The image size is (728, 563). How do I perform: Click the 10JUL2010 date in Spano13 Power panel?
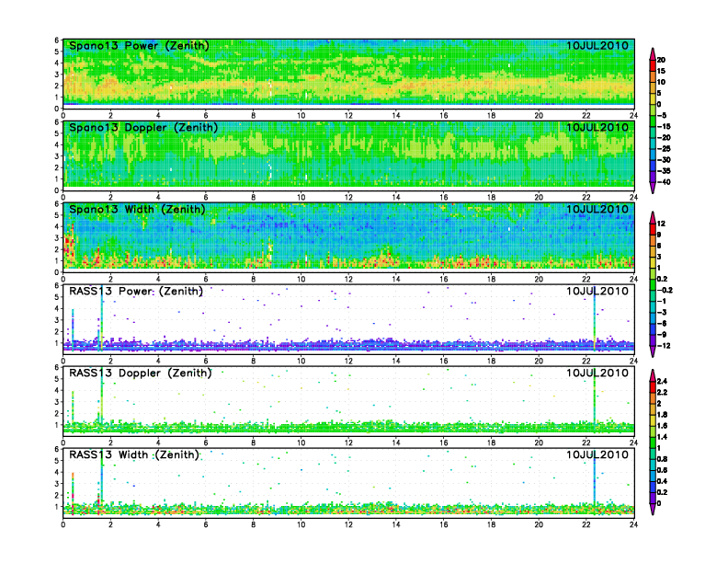coord(597,45)
